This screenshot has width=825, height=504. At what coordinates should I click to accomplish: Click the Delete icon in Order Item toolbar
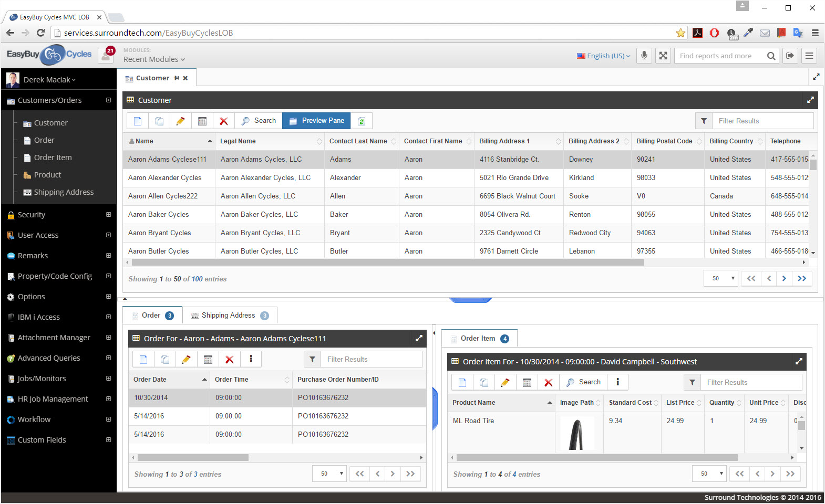click(x=548, y=382)
